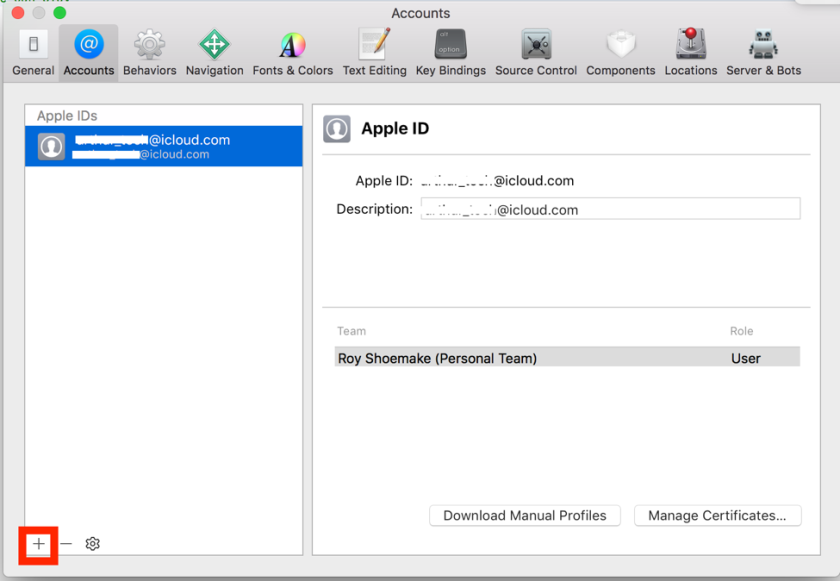840x581 pixels.
Task: Click the Apple ID email value text
Action: (497, 181)
